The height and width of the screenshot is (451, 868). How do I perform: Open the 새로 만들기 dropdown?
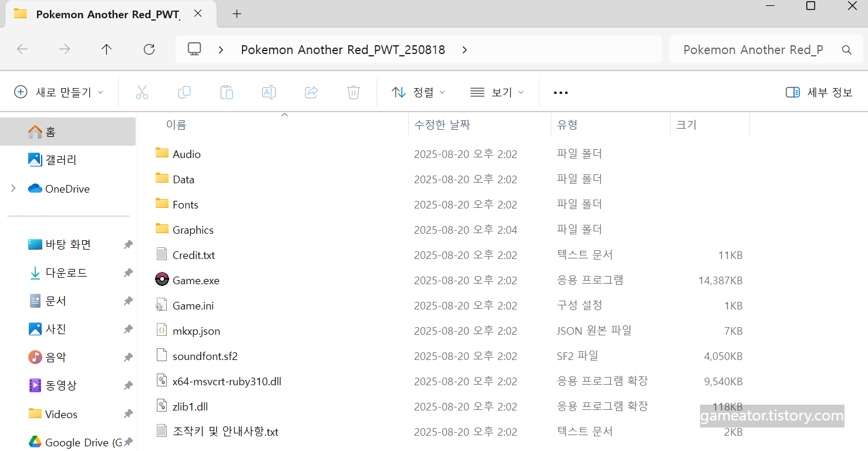coord(59,92)
